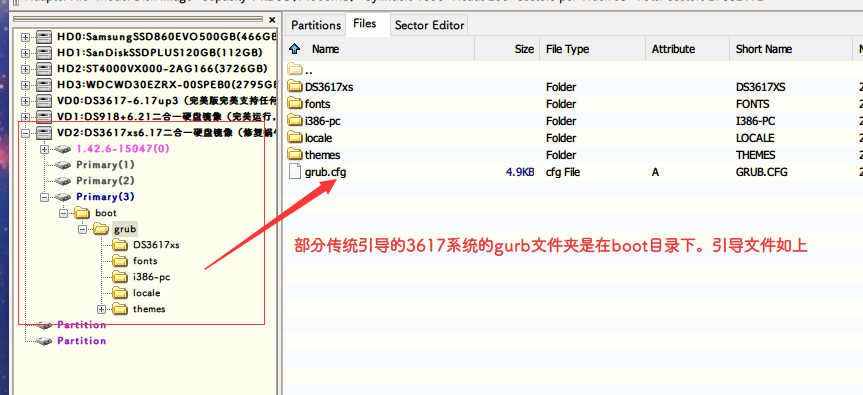Collapse the grub folder node

pyautogui.click(x=82, y=229)
